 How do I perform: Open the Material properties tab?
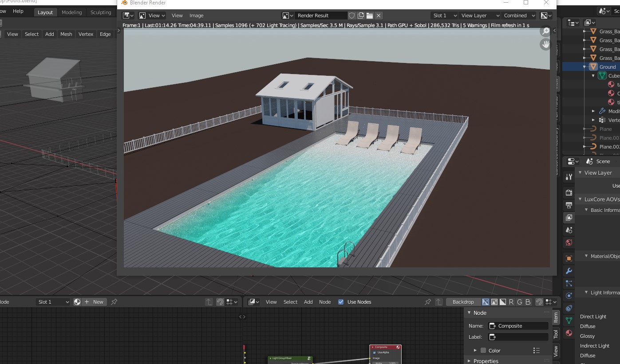click(x=569, y=333)
